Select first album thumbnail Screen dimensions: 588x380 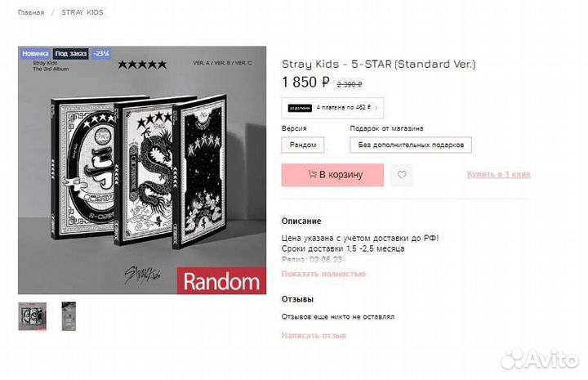coord(32,316)
